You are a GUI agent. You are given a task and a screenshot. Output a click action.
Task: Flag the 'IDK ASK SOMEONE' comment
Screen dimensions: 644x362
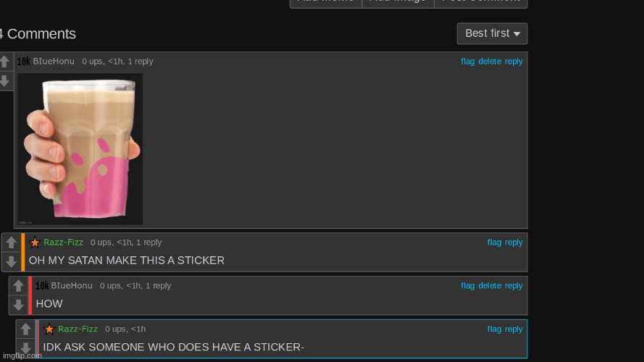(x=494, y=329)
